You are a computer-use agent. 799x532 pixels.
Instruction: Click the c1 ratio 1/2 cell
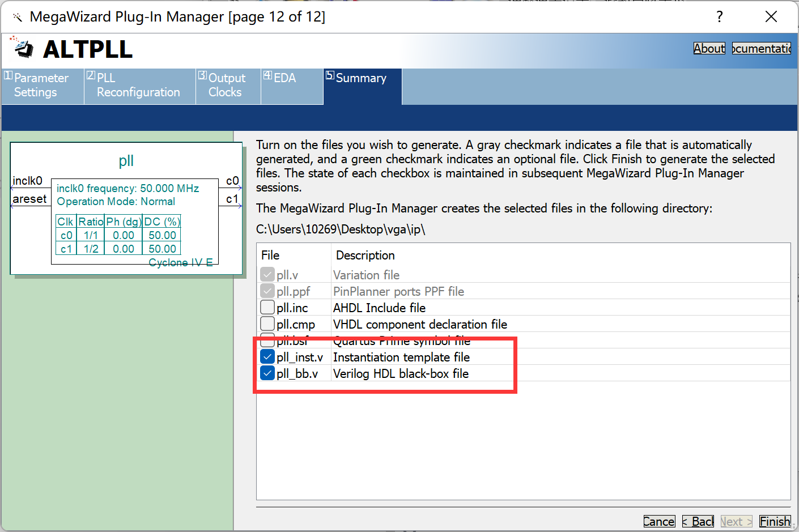click(91, 249)
